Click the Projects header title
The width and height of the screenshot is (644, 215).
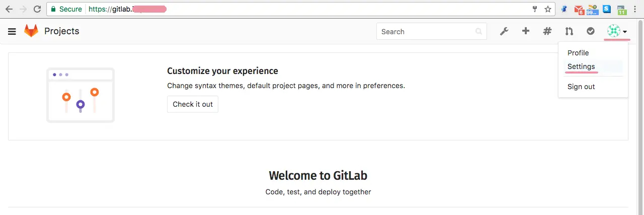point(62,31)
